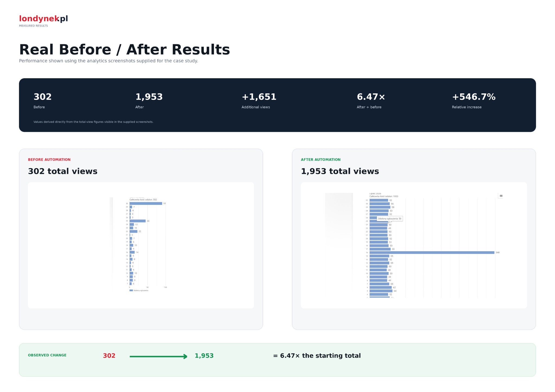555x392 pixels.
Task: Click the '91' value label in before chart
Action: pos(164,204)
